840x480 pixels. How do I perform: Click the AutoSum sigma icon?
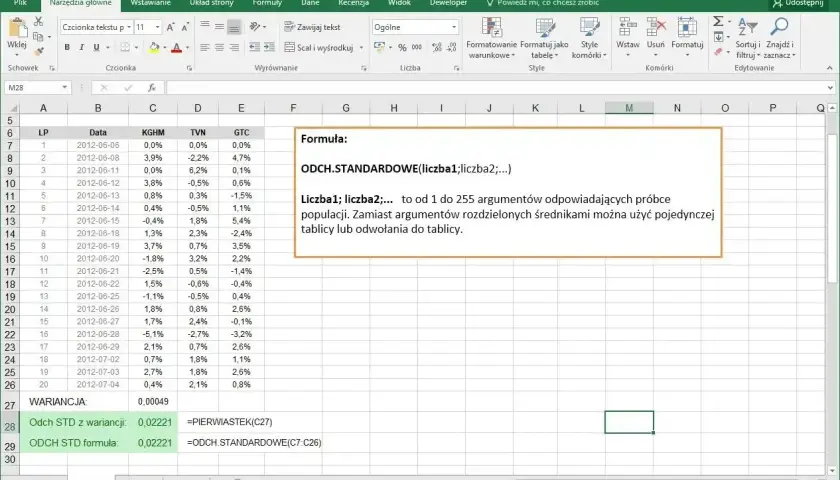click(718, 21)
